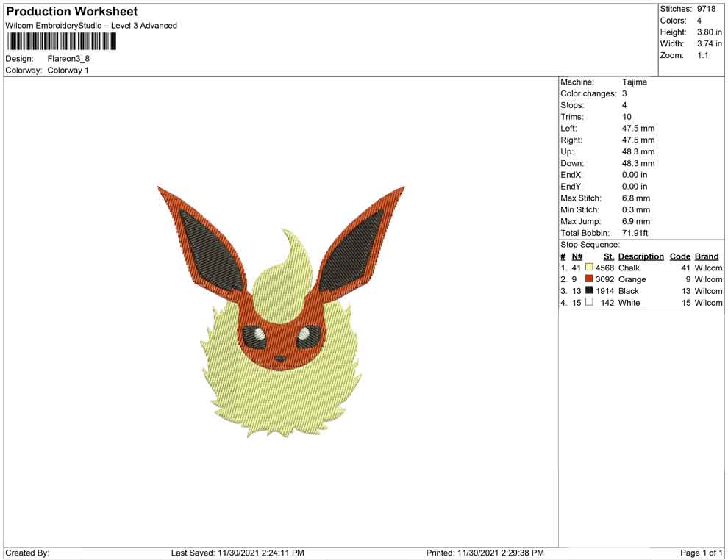This screenshot has height=560, width=728.
Task: Click the Last Saved timestamp in footer
Action: click(x=238, y=553)
